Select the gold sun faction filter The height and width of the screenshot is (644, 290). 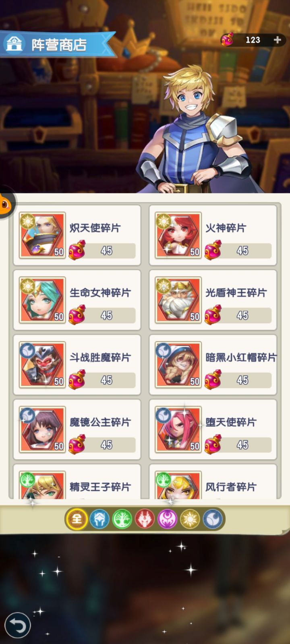click(190, 519)
